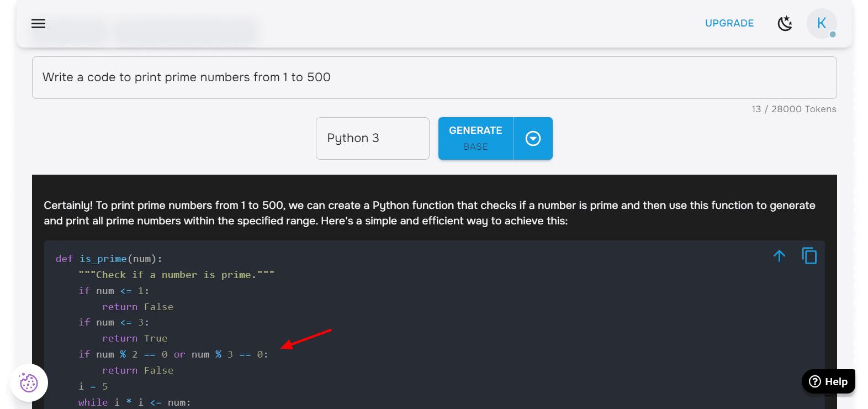Click the 13 / 28000 Tokens counter
The width and height of the screenshot is (868, 409).
793,109
